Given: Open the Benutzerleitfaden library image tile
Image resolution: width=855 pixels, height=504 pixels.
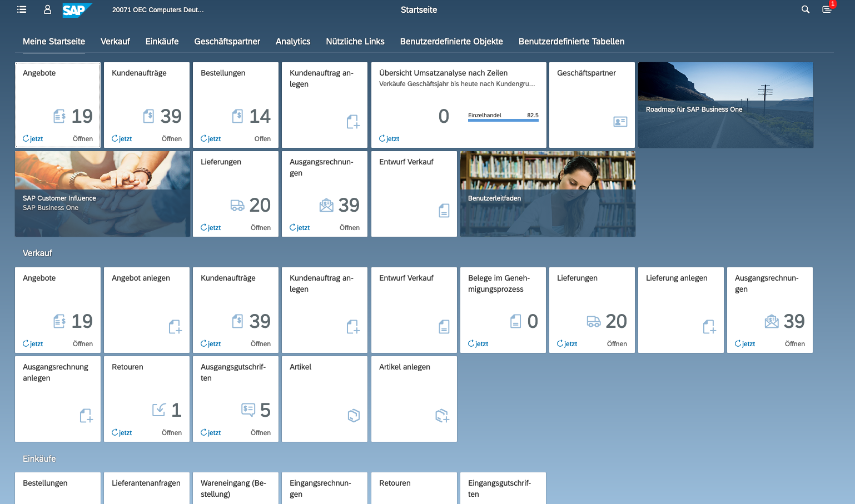Looking at the screenshot, I should 548,194.
